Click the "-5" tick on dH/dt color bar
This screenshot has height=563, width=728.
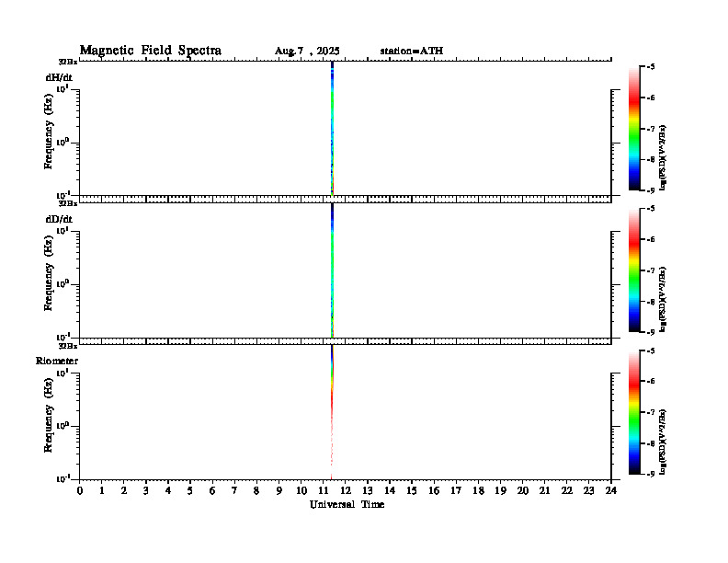pos(651,67)
